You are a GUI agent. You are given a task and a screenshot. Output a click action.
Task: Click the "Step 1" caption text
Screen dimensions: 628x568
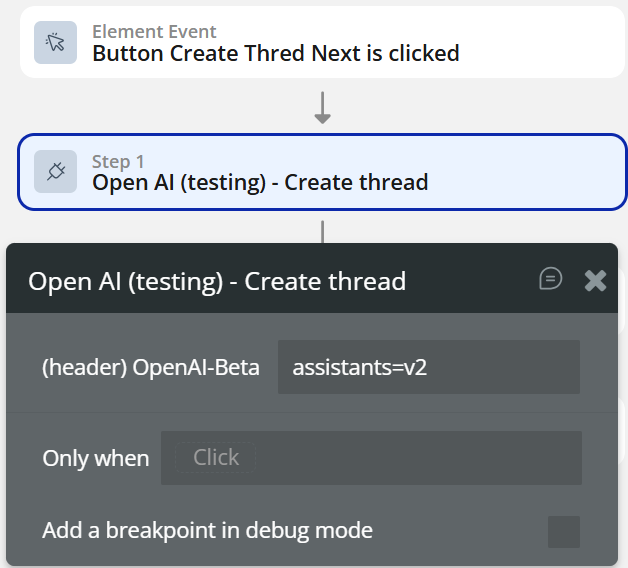[x=118, y=161]
